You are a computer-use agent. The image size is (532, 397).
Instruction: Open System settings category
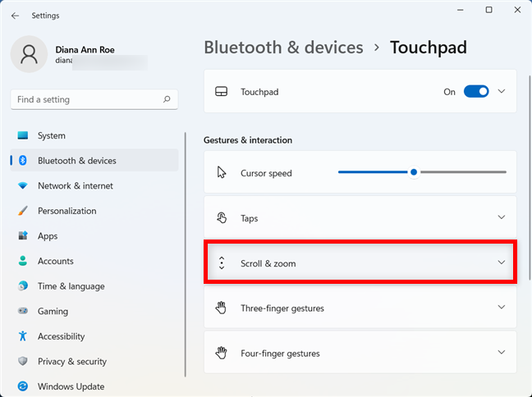click(94, 135)
